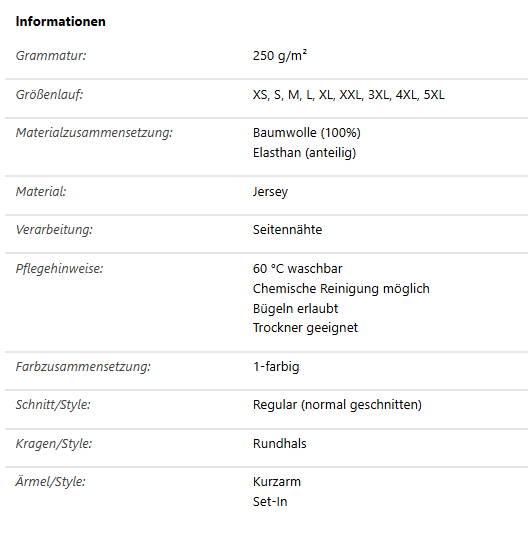Image resolution: width=528 pixels, height=536 pixels.
Task: Click the Seitennähte value
Action: [x=287, y=229]
